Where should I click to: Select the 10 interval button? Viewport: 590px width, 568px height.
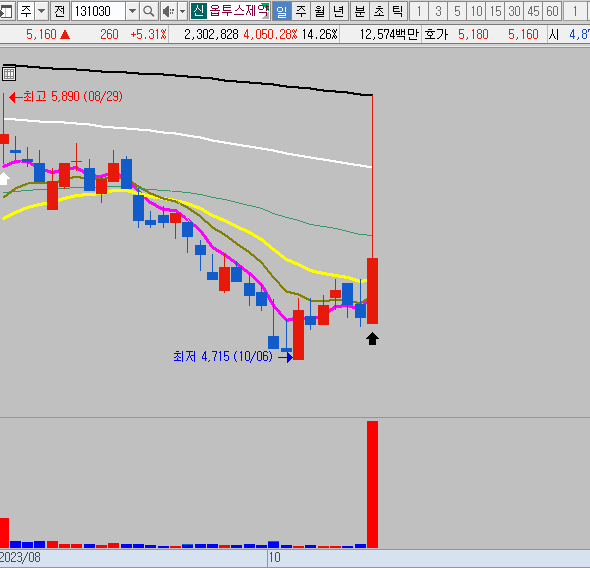pos(476,11)
